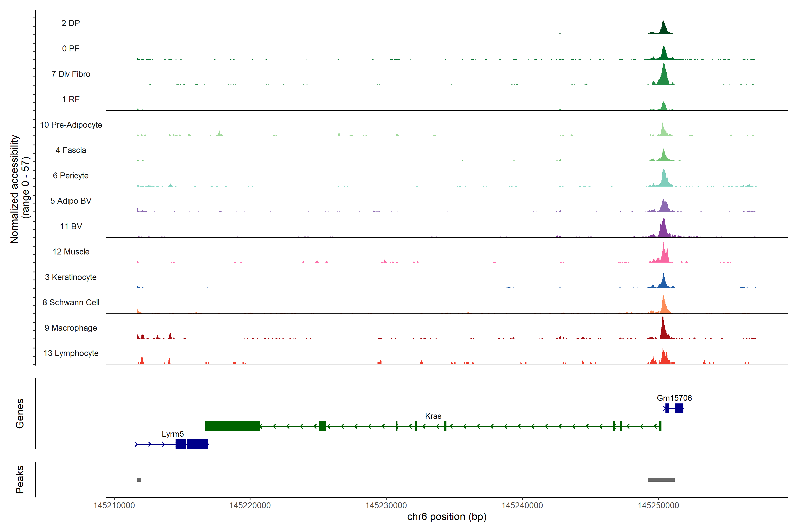Click the 7 Div Fibro track label
The width and height of the screenshot is (798, 532).
point(71,74)
